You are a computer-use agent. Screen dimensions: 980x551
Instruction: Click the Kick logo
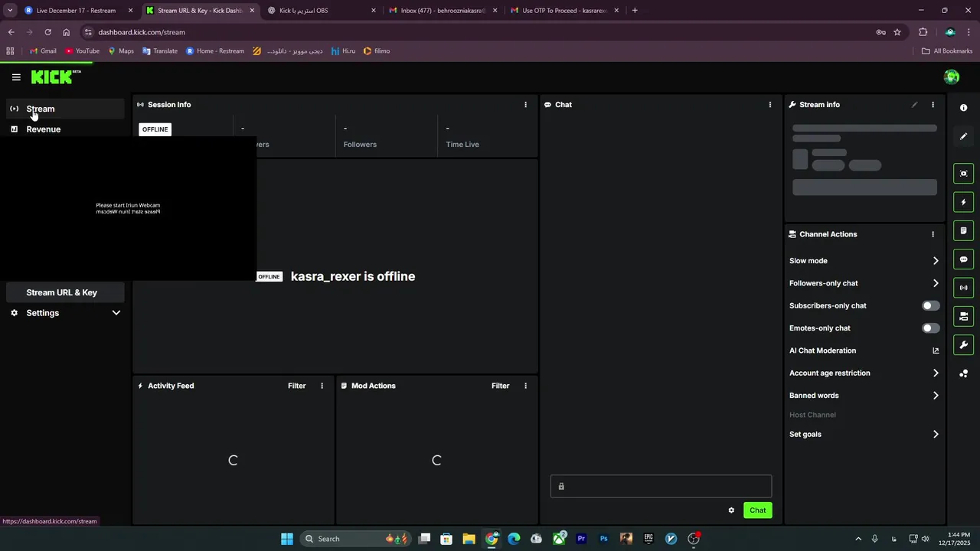(x=55, y=77)
